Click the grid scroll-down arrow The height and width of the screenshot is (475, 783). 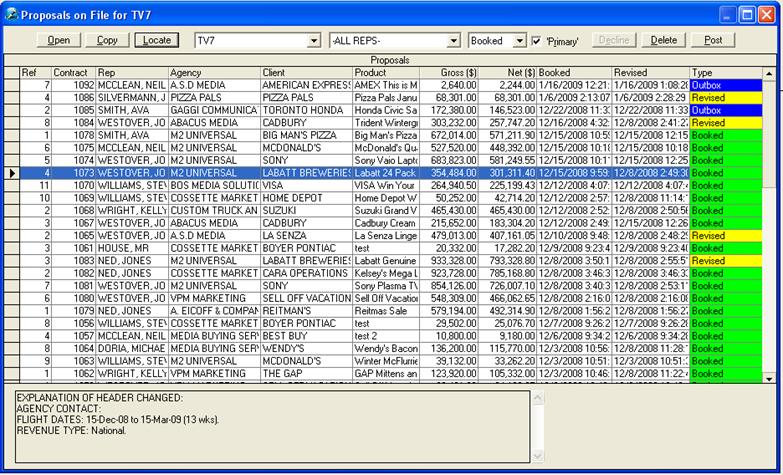pos(769,378)
